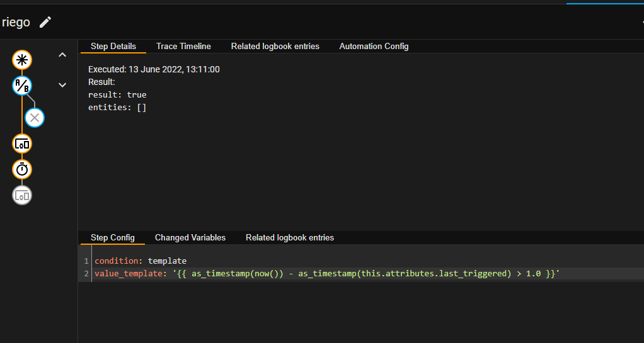The height and width of the screenshot is (343, 644).
Task: Rename automation riego with pencil icon
Action: (x=45, y=22)
